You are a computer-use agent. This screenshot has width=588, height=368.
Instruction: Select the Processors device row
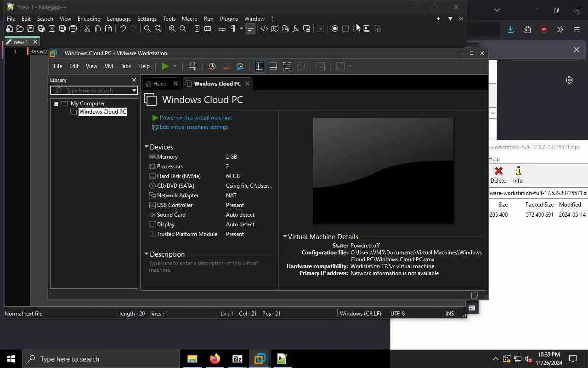coord(211,167)
